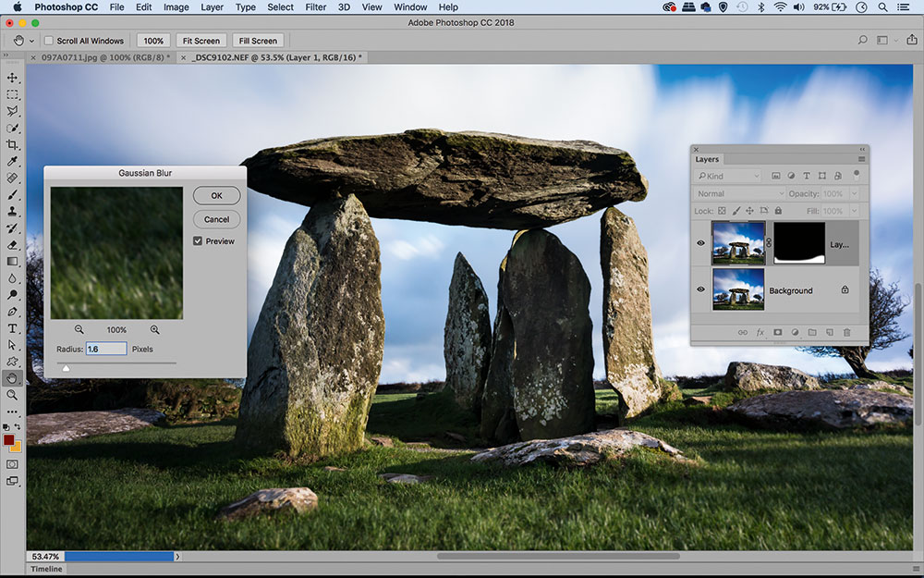Image resolution: width=924 pixels, height=578 pixels.
Task: Open the layer style fx menu
Action: tap(760, 333)
